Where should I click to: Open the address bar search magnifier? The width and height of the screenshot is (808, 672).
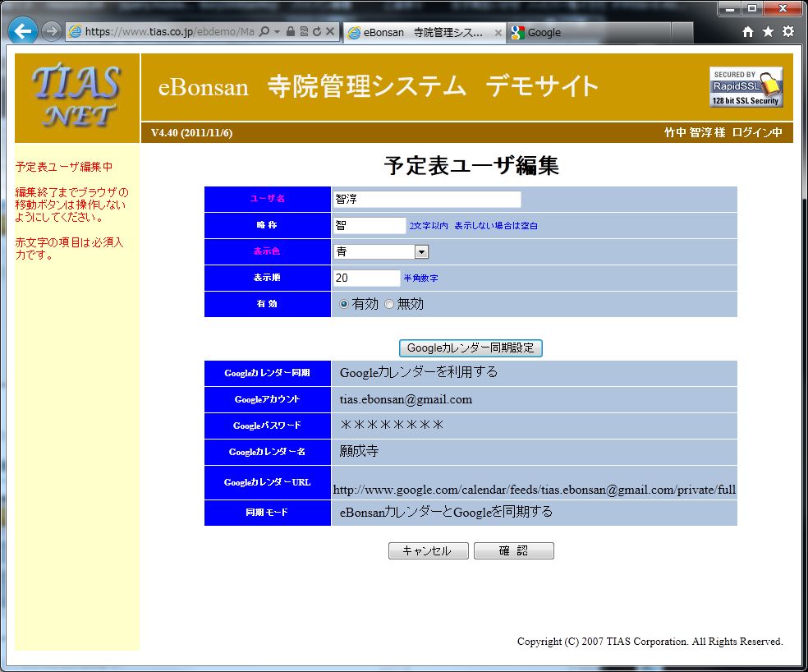[264, 31]
